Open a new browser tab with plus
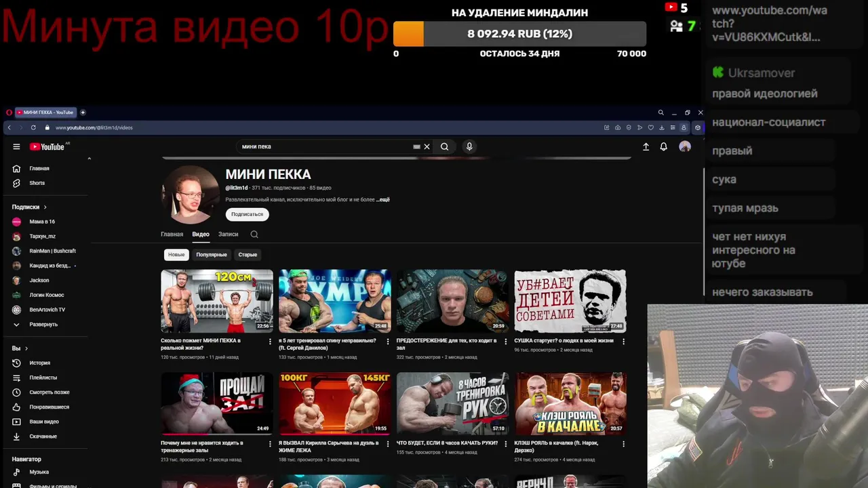868x488 pixels. (83, 113)
